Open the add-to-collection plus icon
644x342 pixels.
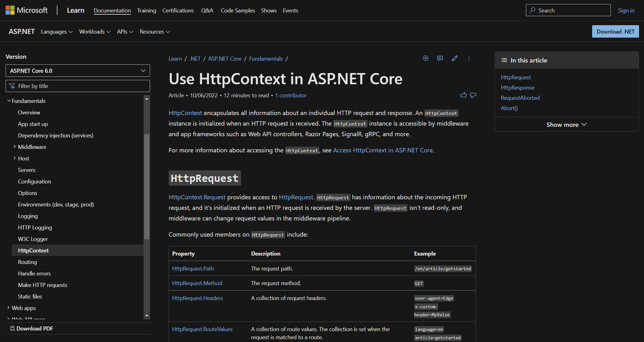point(426,58)
